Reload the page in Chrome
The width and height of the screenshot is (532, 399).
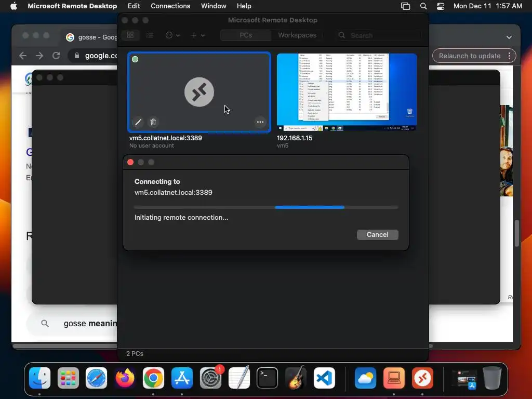point(56,56)
